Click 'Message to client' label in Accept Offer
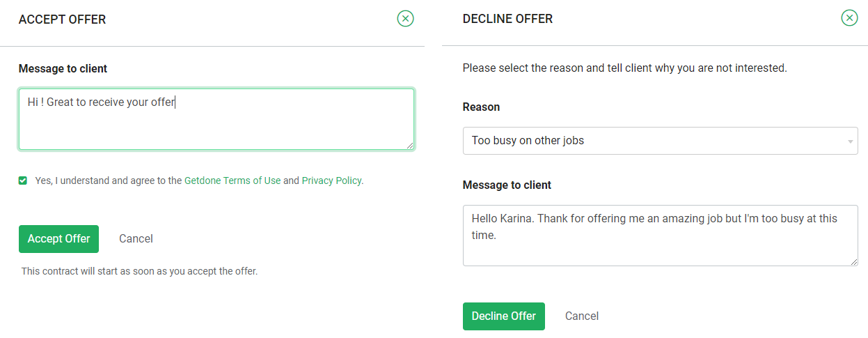 (63, 68)
